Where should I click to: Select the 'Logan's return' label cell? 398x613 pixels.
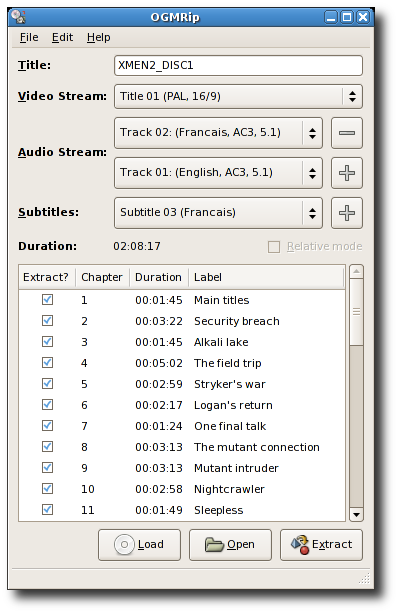[x=233, y=405]
